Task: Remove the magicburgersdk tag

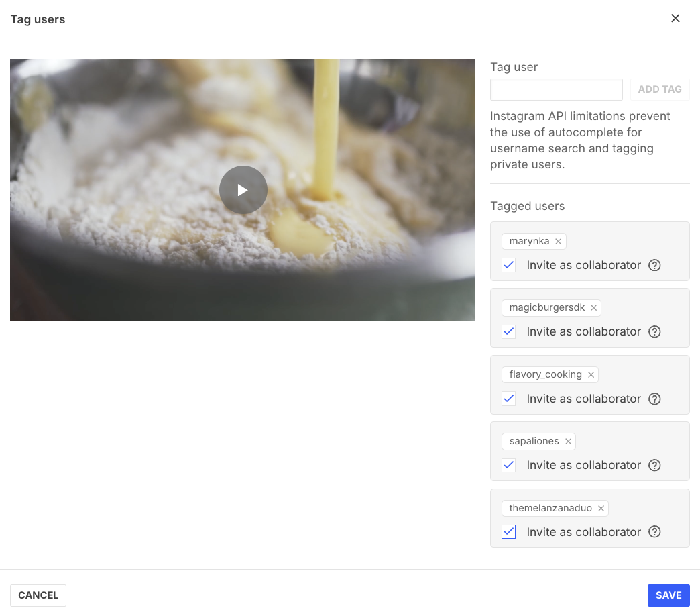Action: coord(593,308)
